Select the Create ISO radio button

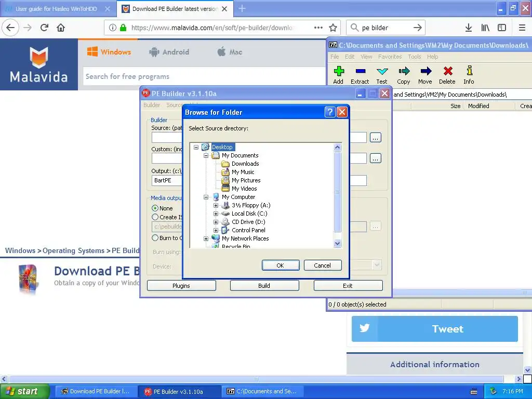(155, 217)
